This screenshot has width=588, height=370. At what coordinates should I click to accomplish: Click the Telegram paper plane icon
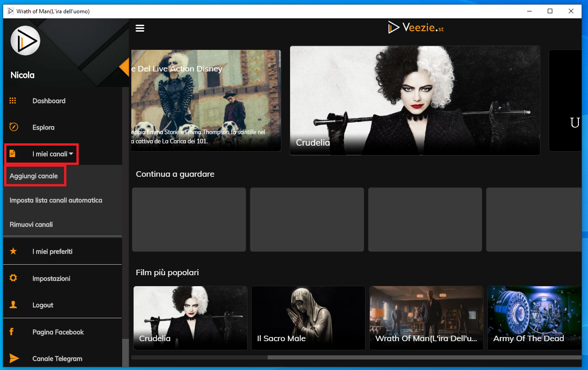14,359
